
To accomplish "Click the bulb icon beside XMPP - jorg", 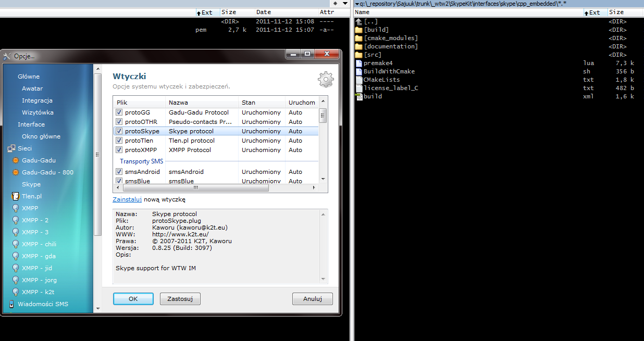I will (16, 280).
